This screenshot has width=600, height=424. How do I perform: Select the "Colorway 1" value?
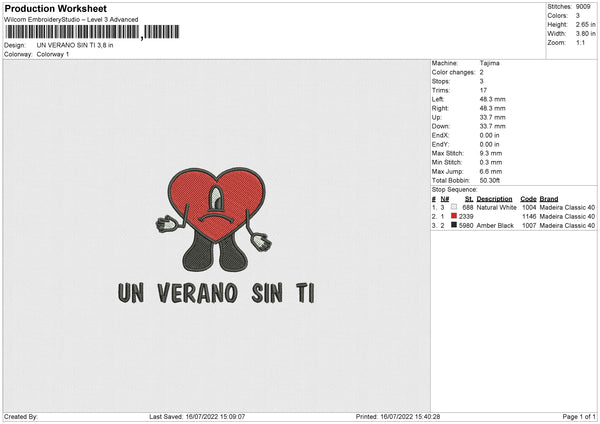pos(53,54)
